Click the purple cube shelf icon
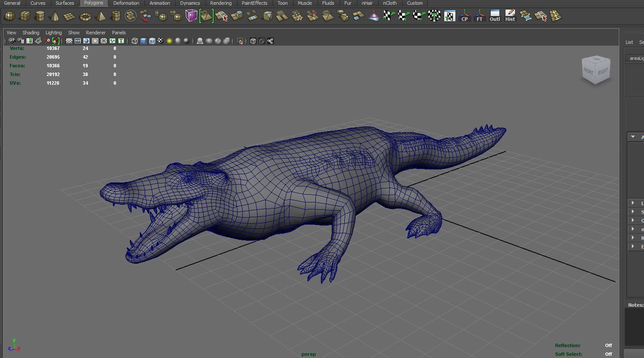The height and width of the screenshot is (358, 644). (191, 17)
